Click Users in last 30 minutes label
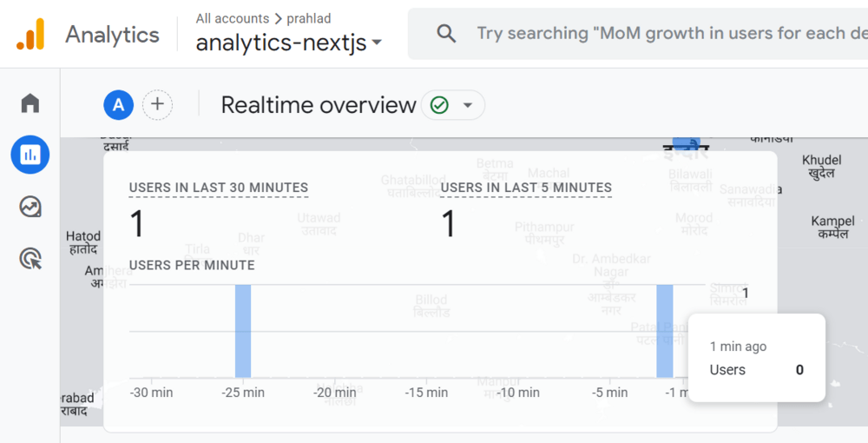Viewport: 868px width, 443px height. pyautogui.click(x=218, y=188)
